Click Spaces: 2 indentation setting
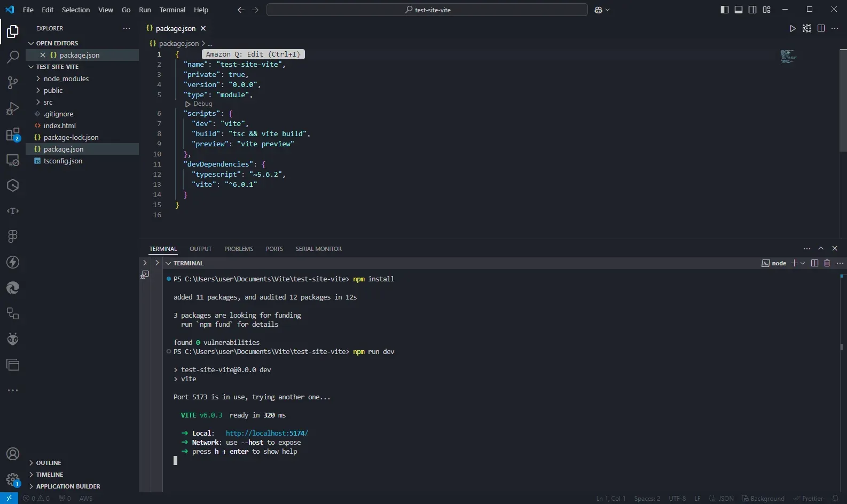 pos(647,499)
